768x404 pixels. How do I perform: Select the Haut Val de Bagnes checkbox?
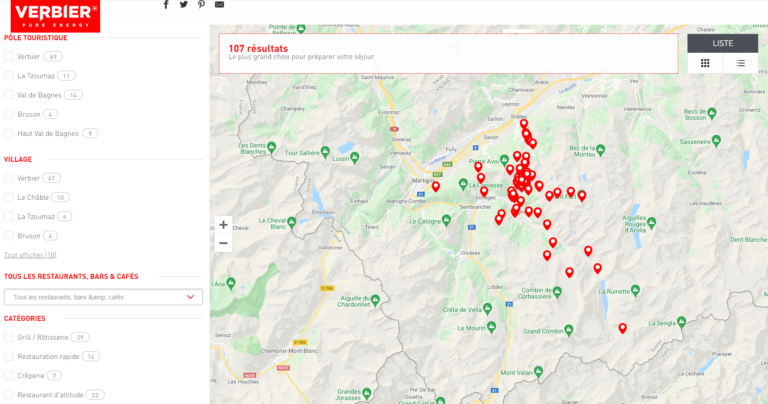(9, 133)
